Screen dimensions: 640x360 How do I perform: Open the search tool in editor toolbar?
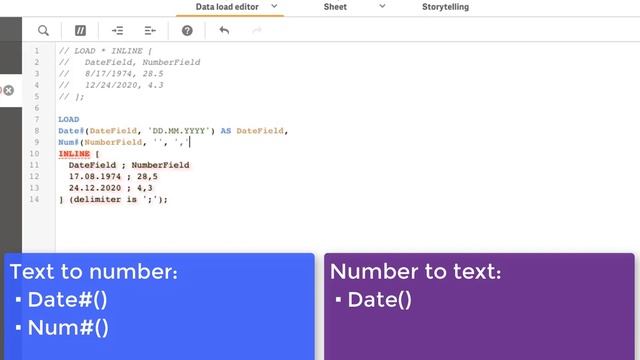coord(43,31)
